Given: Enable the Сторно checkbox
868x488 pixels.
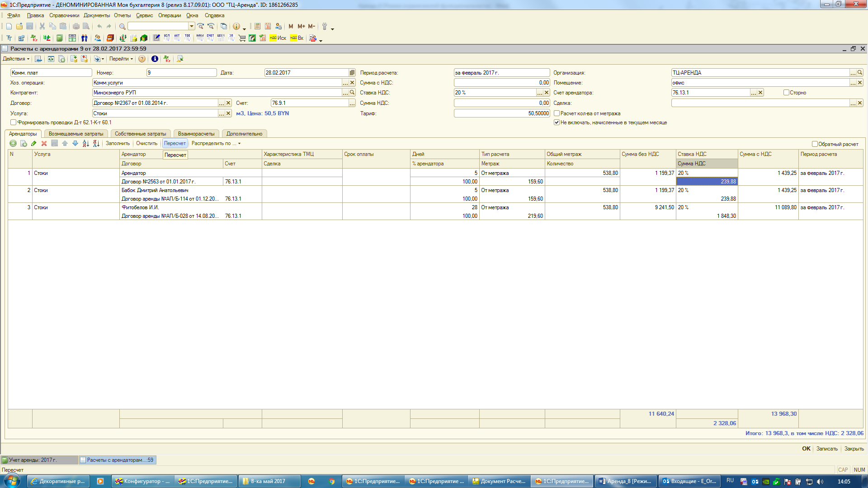Looking at the screenshot, I should (786, 93).
